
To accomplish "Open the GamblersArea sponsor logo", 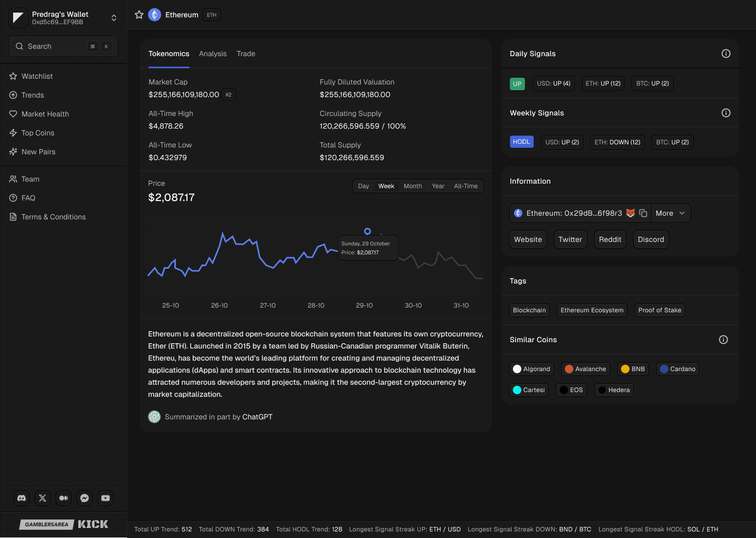I will pos(47,524).
